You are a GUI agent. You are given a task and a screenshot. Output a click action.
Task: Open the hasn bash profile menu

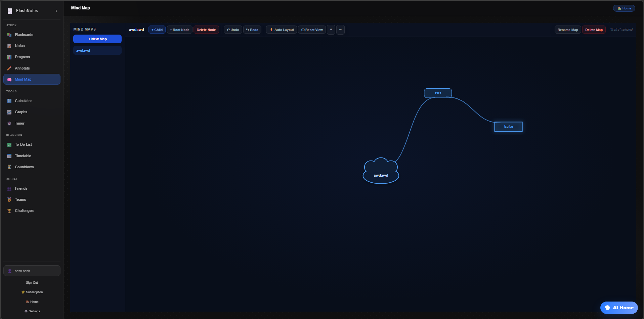pyautogui.click(x=32, y=271)
